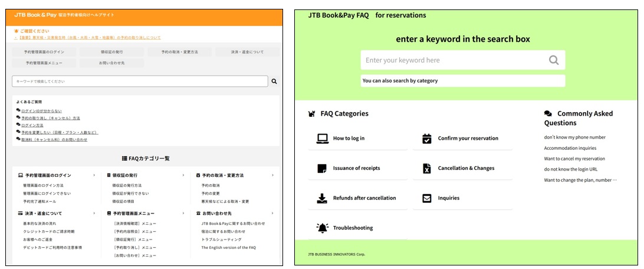Open the don't know my phone number question
644x269 pixels.
click(x=575, y=137)
